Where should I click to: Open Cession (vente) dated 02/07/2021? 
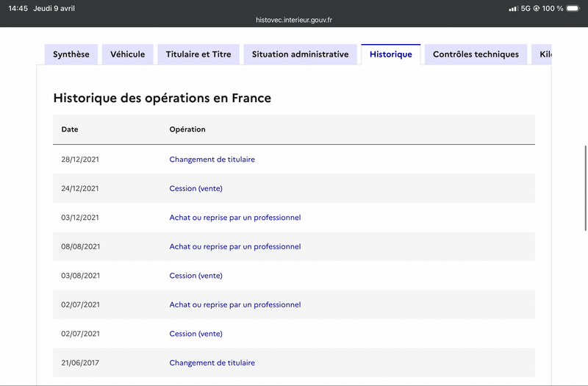pos(196,334)
